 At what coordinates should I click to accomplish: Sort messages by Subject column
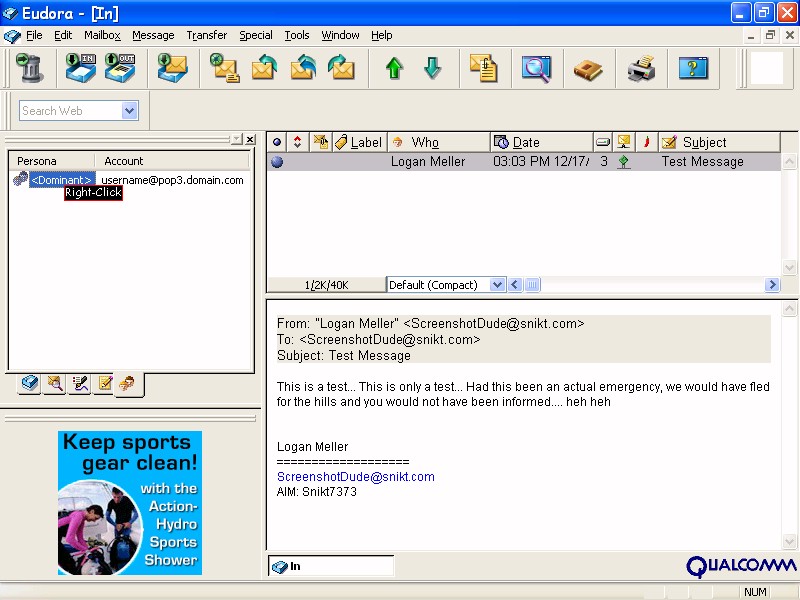719,142
